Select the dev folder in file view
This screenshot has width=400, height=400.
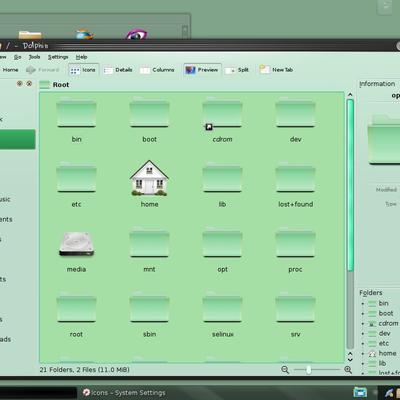point(295,113)
